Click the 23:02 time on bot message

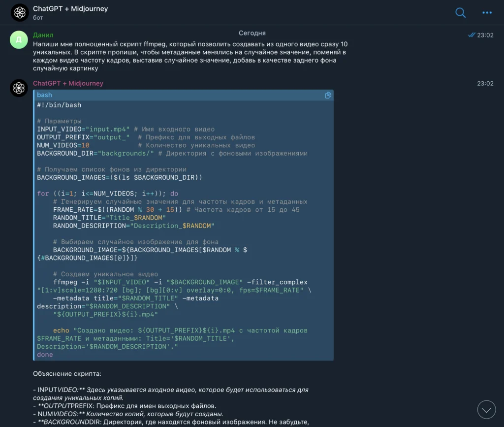485,83
